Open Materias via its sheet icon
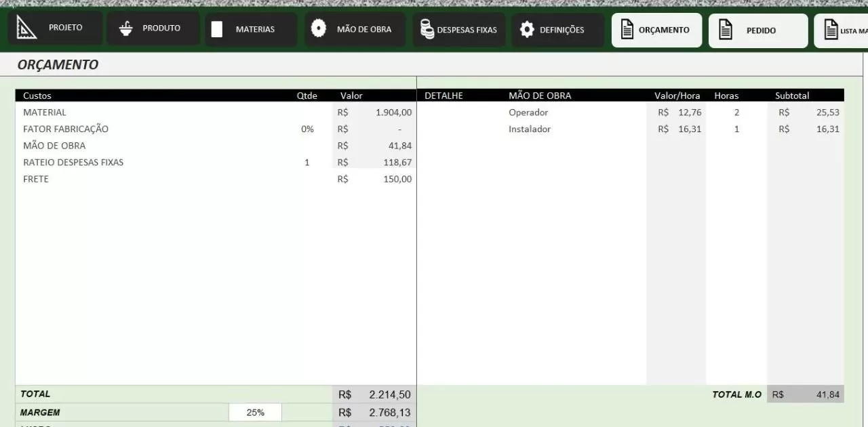 coord(217,29)
